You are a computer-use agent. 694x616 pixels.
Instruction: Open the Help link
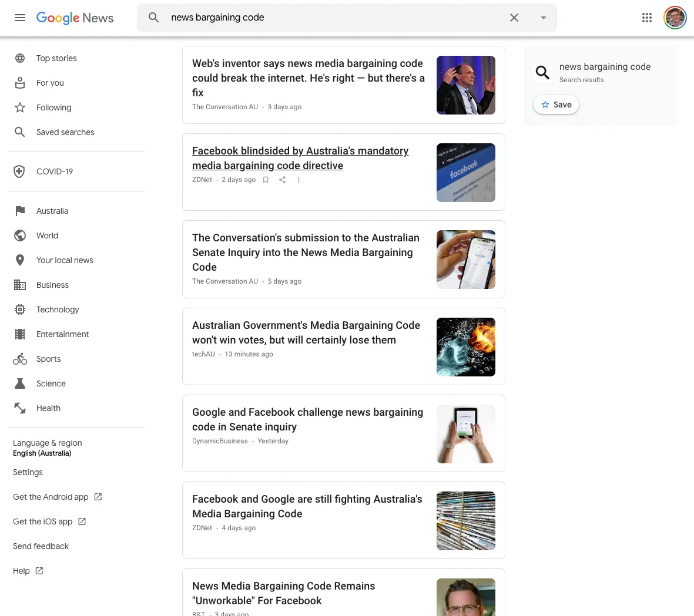point(28,571)
